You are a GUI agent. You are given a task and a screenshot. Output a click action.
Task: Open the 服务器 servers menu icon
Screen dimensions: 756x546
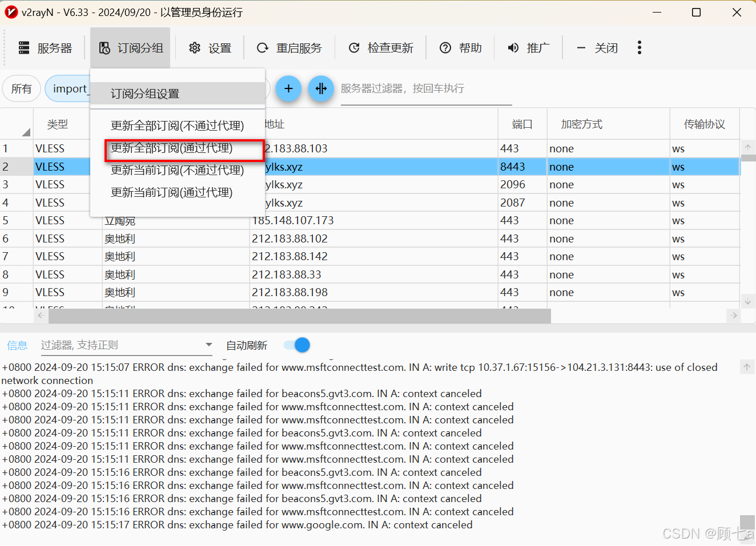24,48
